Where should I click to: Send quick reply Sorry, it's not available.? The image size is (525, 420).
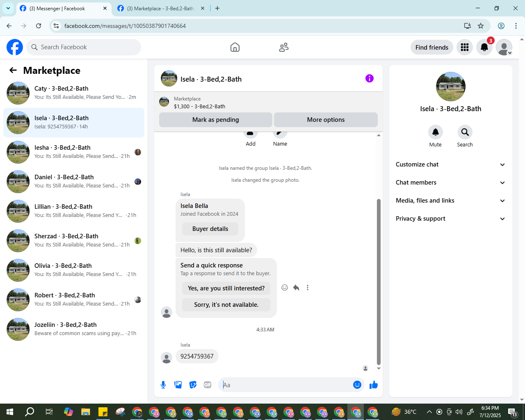pyautogui.click(x=226, y=305)
